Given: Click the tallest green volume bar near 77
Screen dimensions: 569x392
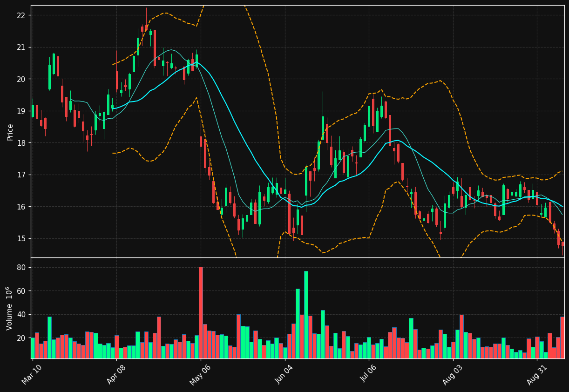Looking at the screenshot, I should (306, 315).
